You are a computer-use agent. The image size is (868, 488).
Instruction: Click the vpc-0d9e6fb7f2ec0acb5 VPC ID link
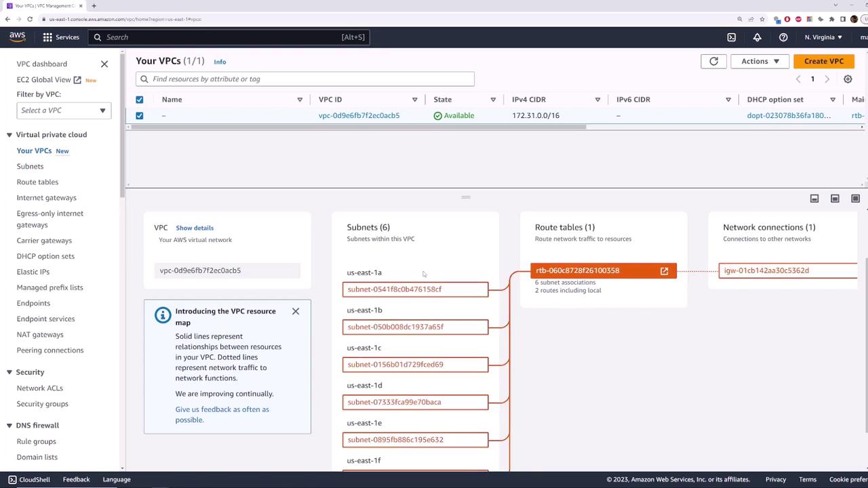tap(359, 116)
